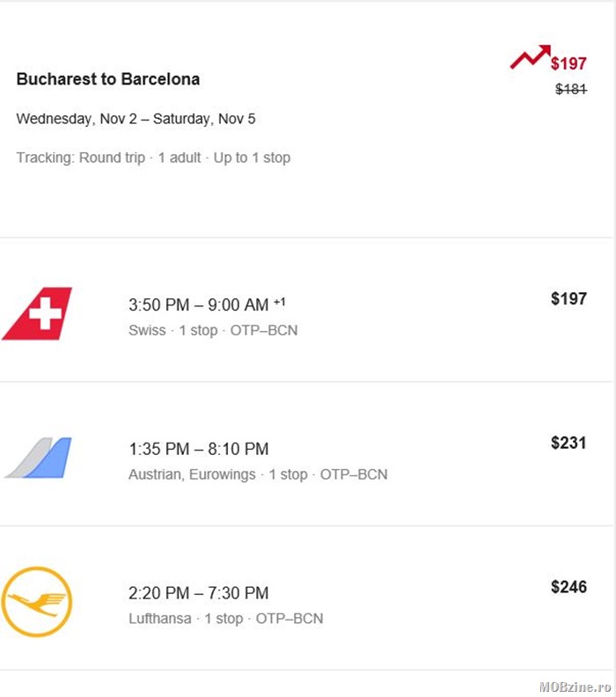This screenshot has width=616, height=697.
Task: Click the Tracking: Round trip info line
Action: click(153, 158)
